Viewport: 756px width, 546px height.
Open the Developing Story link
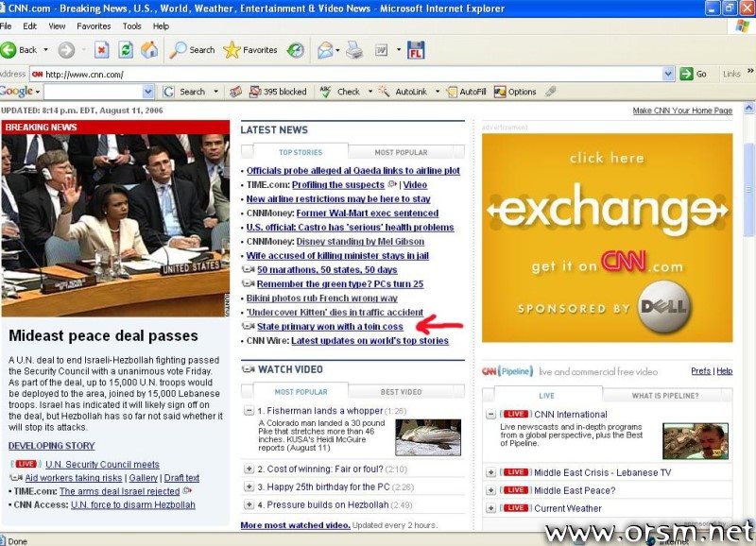coord(52,446)
